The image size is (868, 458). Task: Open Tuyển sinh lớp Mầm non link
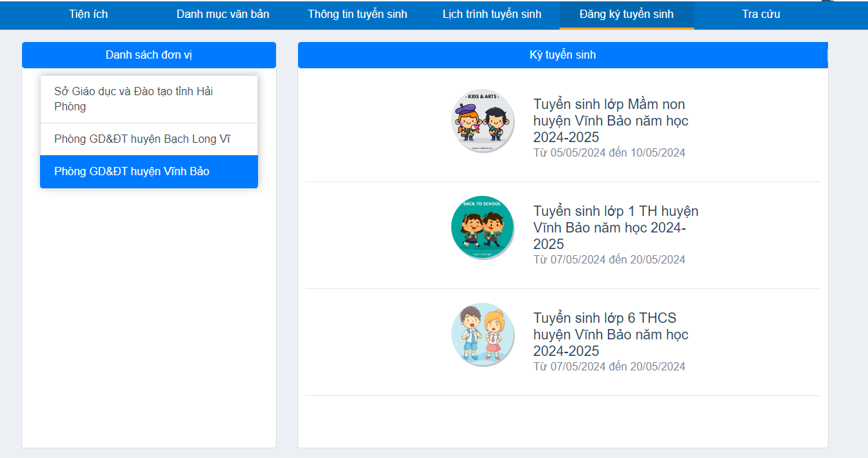(610, 121)
